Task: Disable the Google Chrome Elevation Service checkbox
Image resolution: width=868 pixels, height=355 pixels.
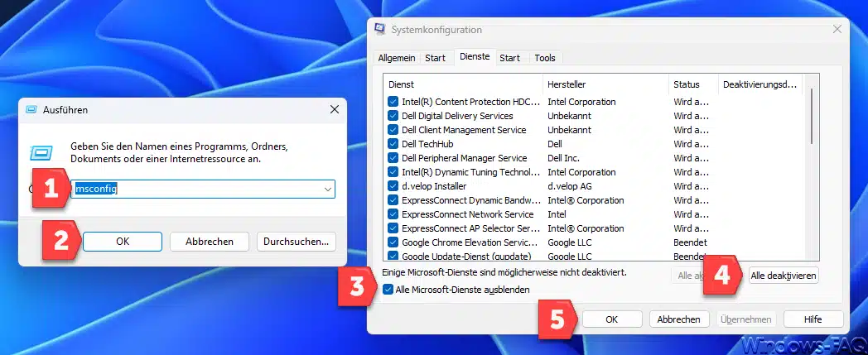Action: pyautogui.click(x=393, y=242)
